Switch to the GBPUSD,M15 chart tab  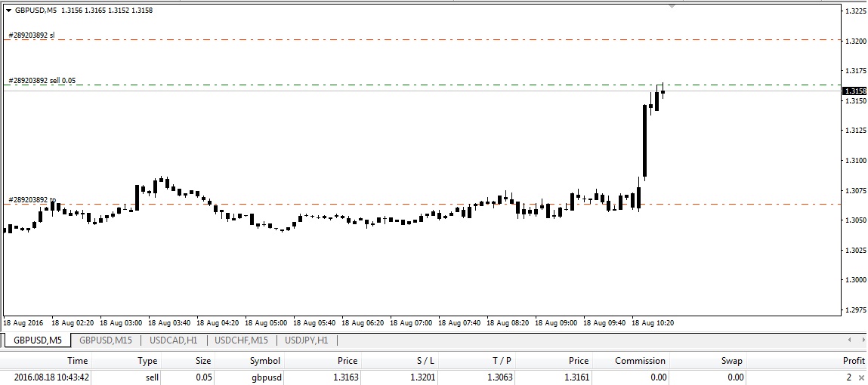pos(105,340)
